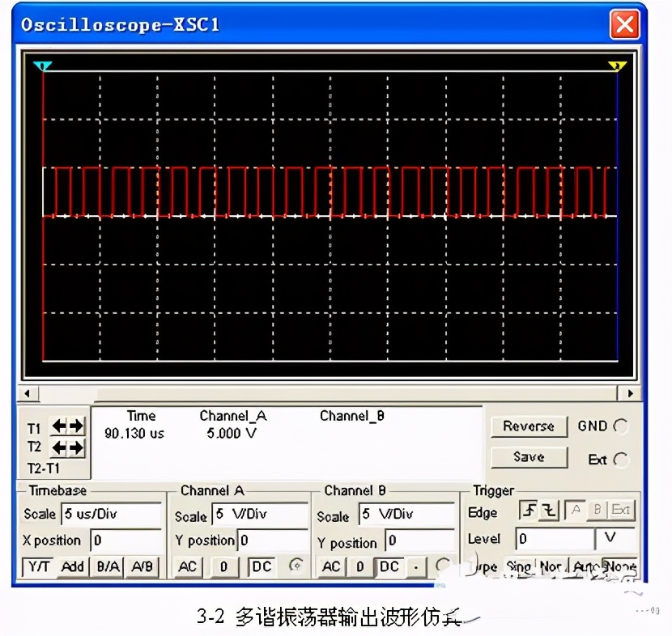
Task: Enable DC coupling on Channel B
Action: [x=389, y=566]
